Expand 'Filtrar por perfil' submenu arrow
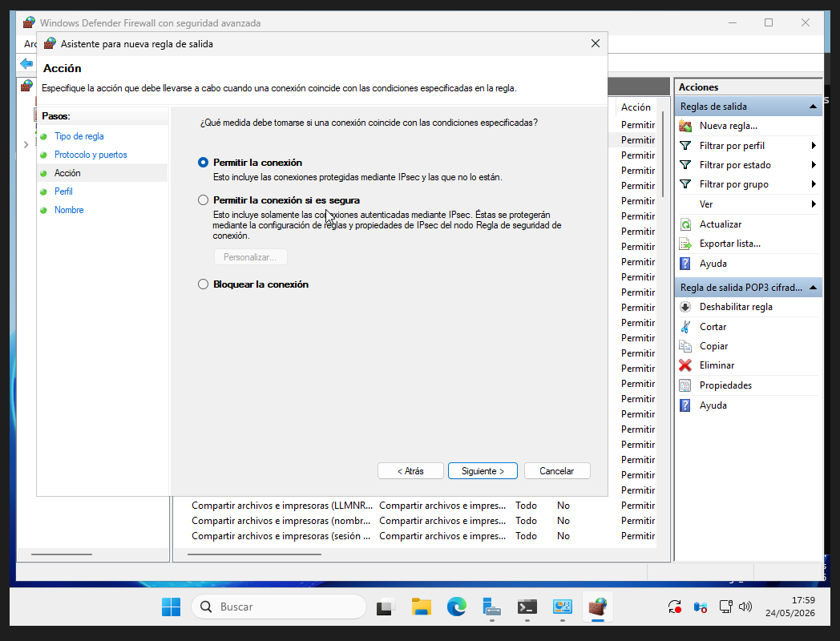The width and height of the screenshot is (840, 641). (x=814, y=146)
